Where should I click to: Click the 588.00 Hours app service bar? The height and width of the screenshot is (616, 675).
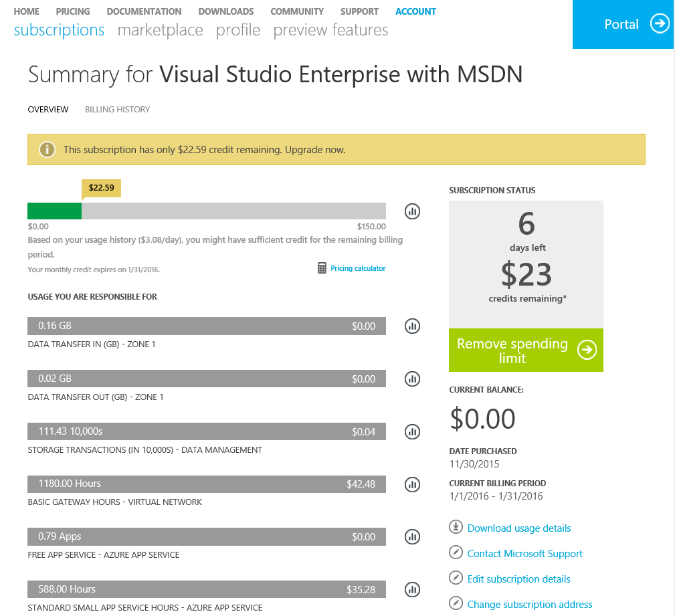click(207, 589)
